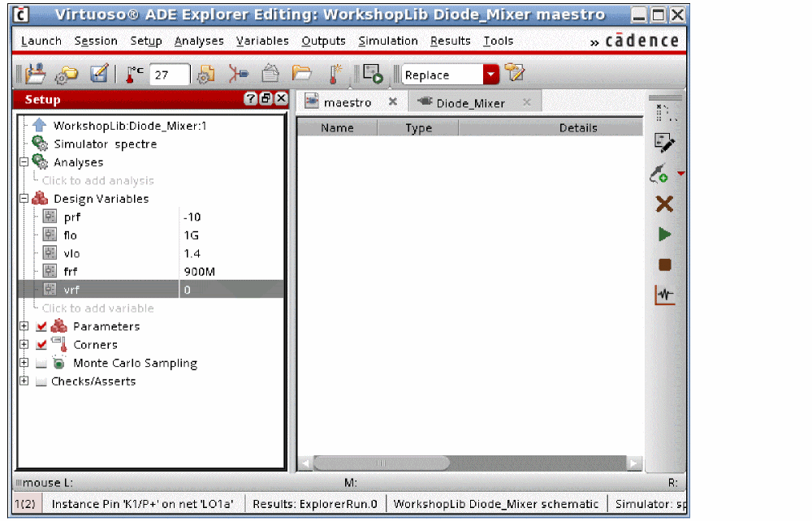The image size is (812, 521).
Task: Close the maestro tab
Action: point(393,102)
